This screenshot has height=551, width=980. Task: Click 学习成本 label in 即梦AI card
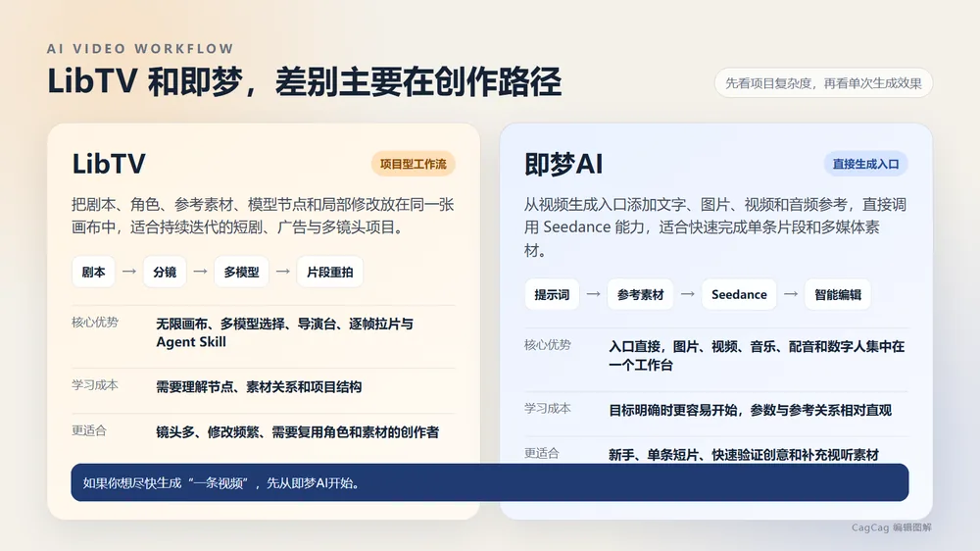tap(548, 409)
